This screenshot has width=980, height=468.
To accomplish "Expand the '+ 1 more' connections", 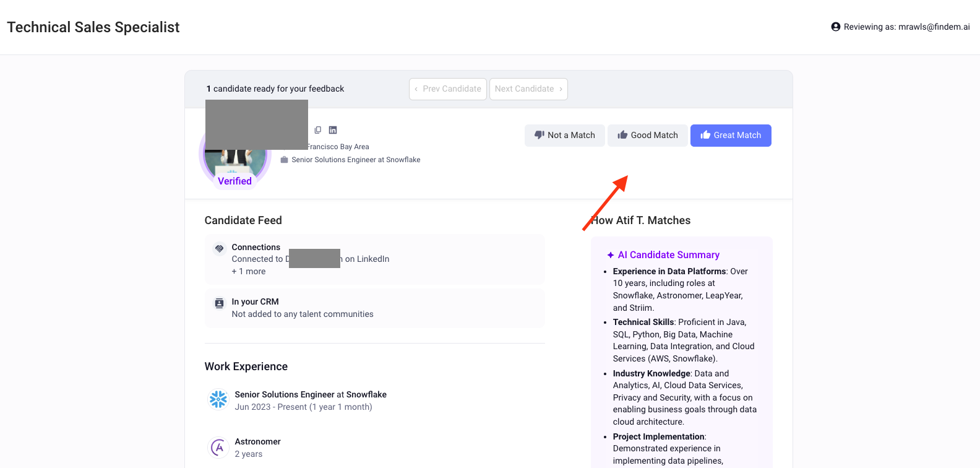I will pyautogui.click(x=249, y=271).
